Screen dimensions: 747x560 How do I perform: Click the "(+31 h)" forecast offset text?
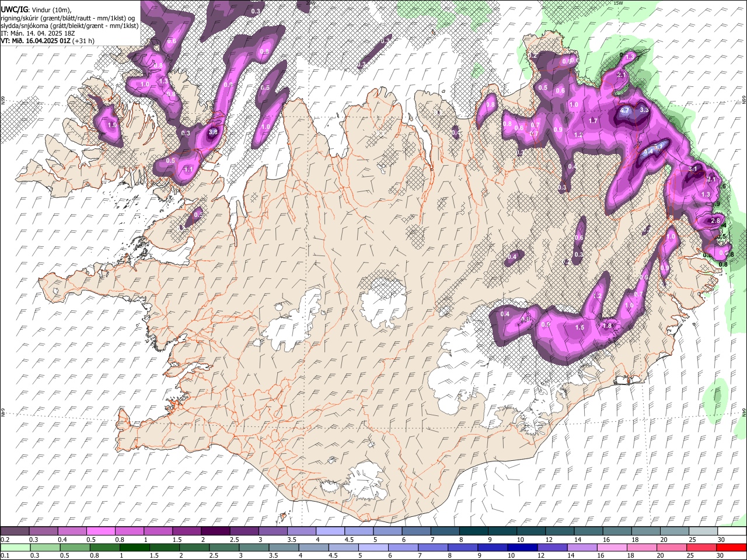tap(84, 41)
